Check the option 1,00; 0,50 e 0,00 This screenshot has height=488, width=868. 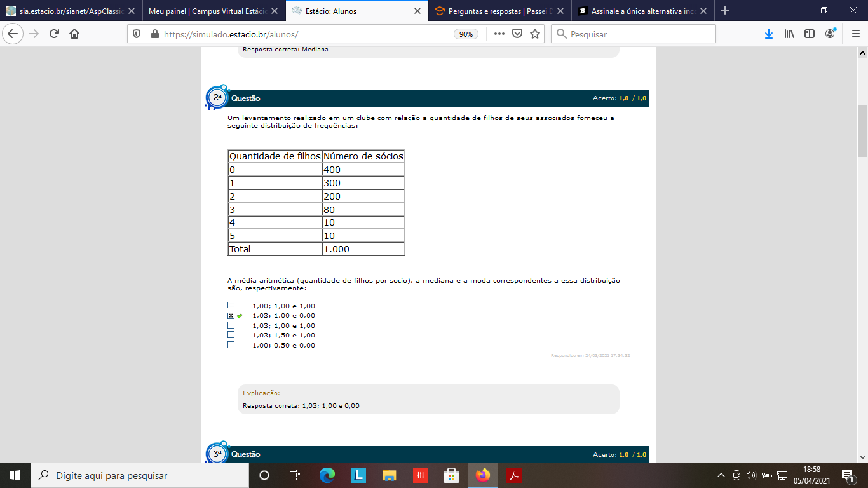tap(231, 345)
